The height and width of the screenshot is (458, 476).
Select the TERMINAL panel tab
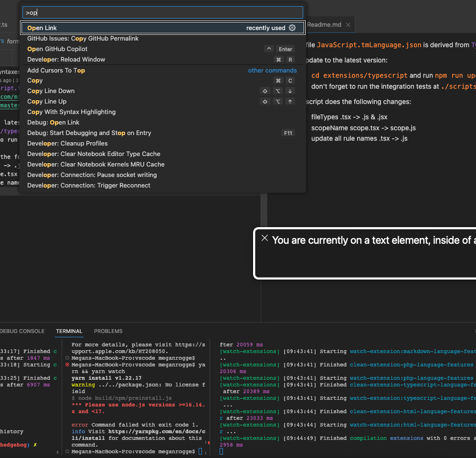pos(69,331)
